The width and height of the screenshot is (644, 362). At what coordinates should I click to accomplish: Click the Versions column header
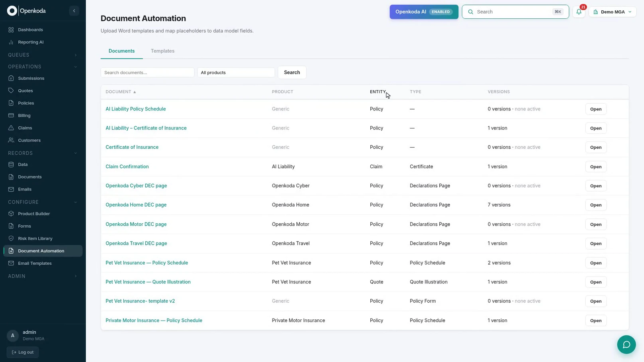499,92
